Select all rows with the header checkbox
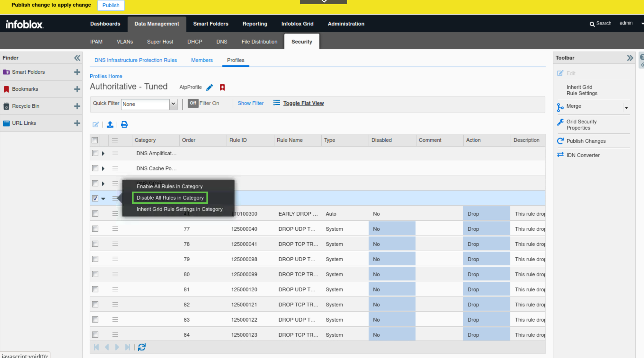 click(x=95, y=140)
